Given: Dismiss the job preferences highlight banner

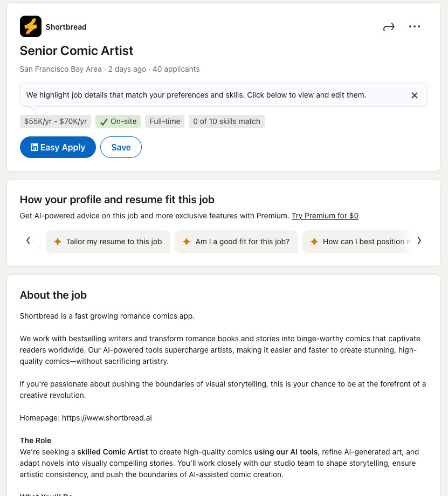Looking at the screenshot, I should (415, 95).
